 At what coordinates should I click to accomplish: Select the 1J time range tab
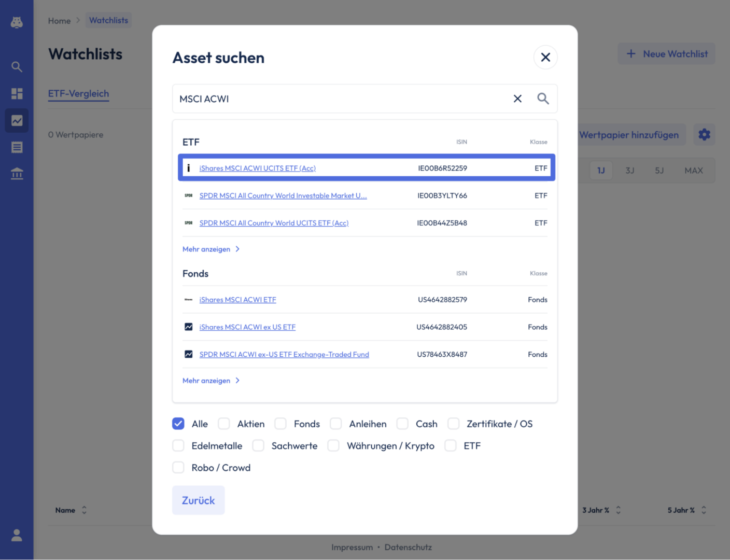[601, 171]
